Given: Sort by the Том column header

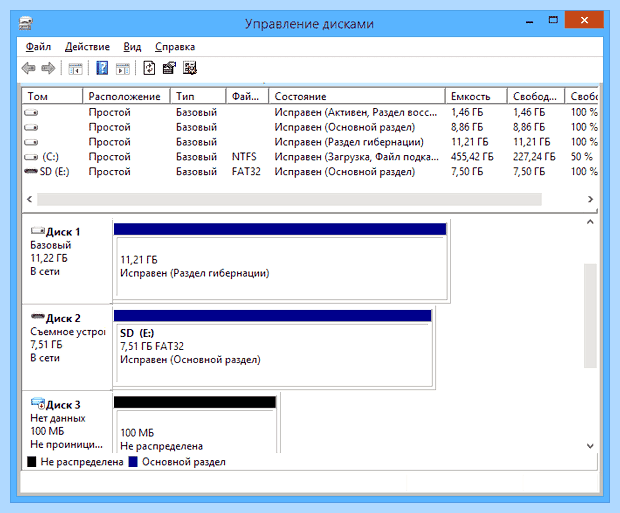Looking at the screenshot, I should pos(52,96).
